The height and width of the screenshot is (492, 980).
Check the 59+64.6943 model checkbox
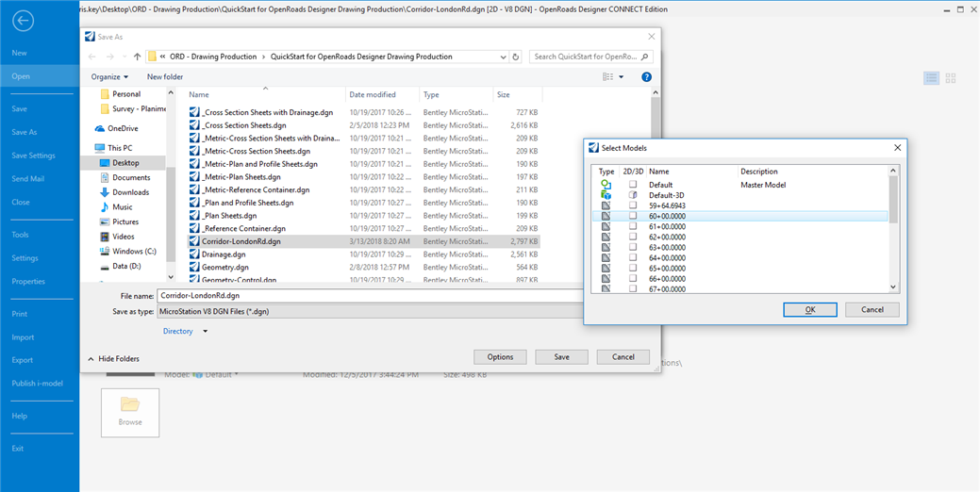click(x=633, y=205)
